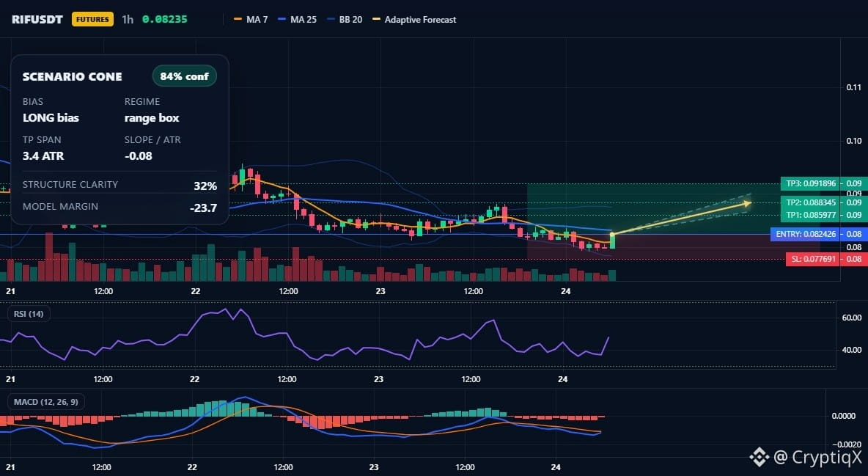Click the SLOPE / ATR field label
This screenshot has height=476, width=868.
pos(152,139)
